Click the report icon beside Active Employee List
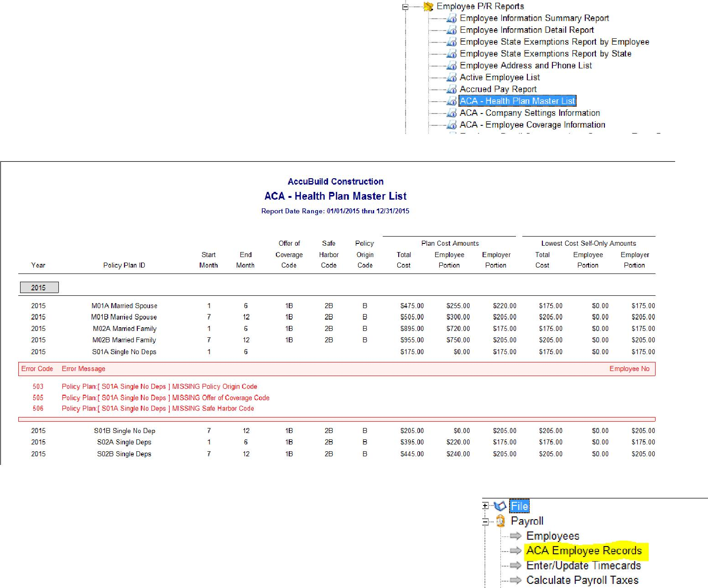 tap(452, 77)
